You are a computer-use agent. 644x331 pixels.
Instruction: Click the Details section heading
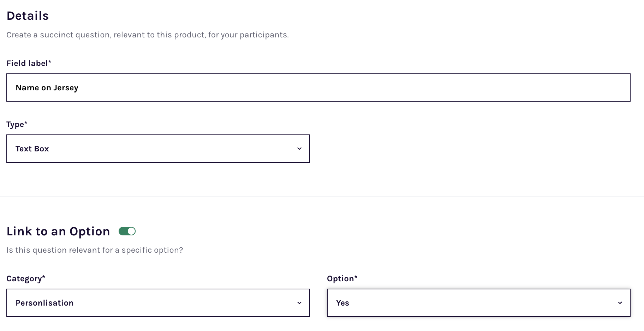tap(28, 16)
